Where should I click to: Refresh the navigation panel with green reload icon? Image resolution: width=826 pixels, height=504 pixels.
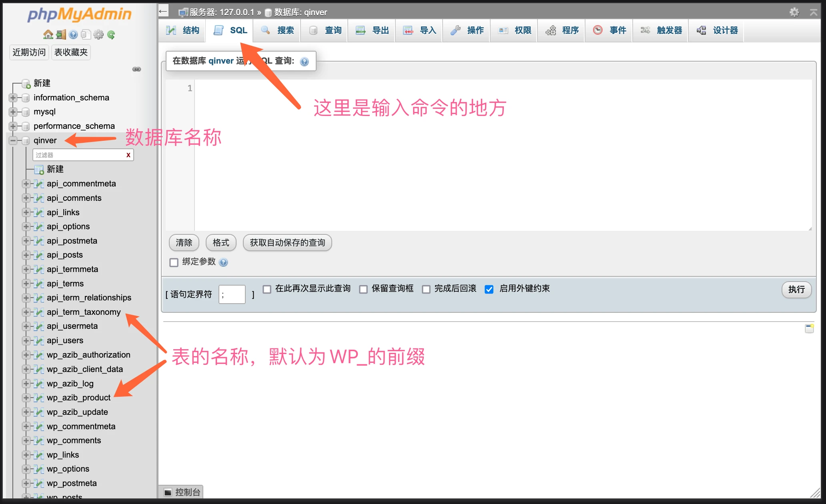pyautogui.click(x=111, y=34)
